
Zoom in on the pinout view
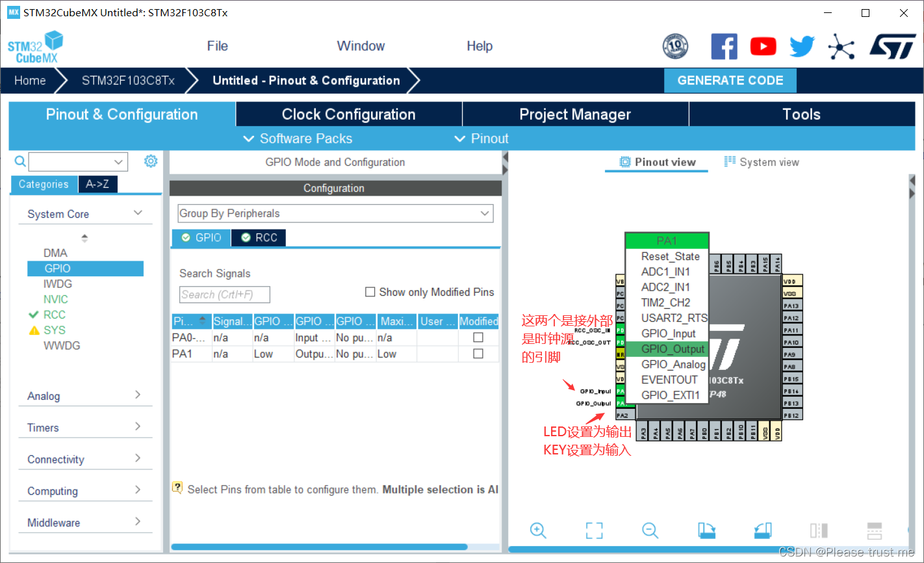pyautogui.click(x=538, y=530)
